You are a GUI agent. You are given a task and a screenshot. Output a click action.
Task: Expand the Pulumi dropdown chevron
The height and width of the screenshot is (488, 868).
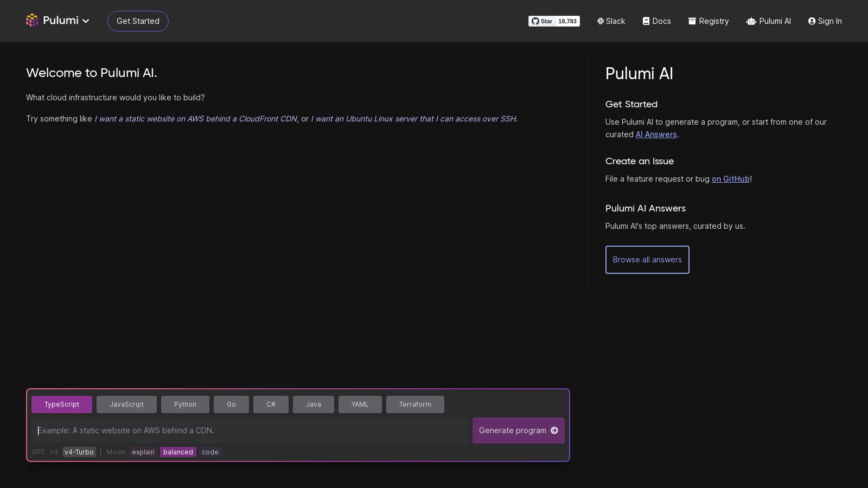coord(86,21)
